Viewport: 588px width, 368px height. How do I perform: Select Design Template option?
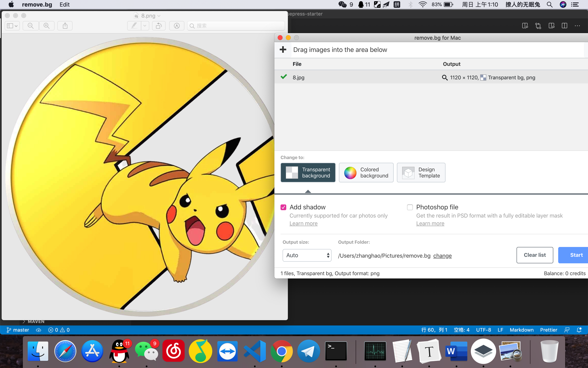[x=421, y=173]
